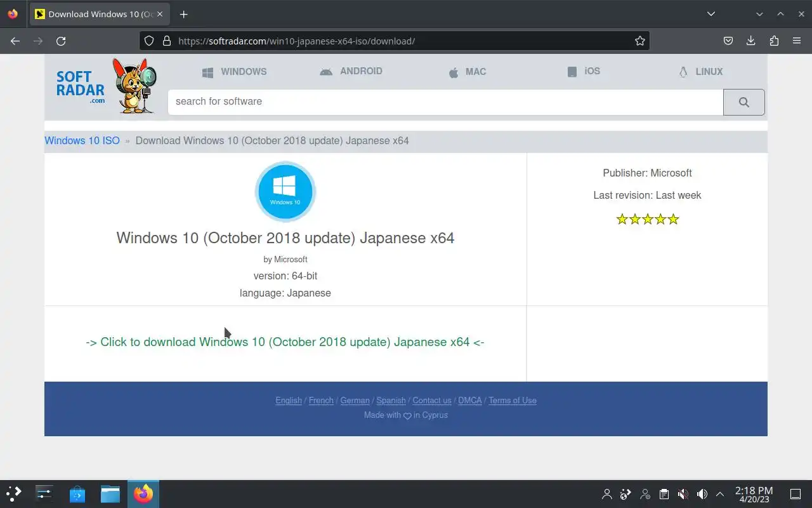Expand the hidden system tray icons
The image size is (812, 508).
click(x=720, y=494)
